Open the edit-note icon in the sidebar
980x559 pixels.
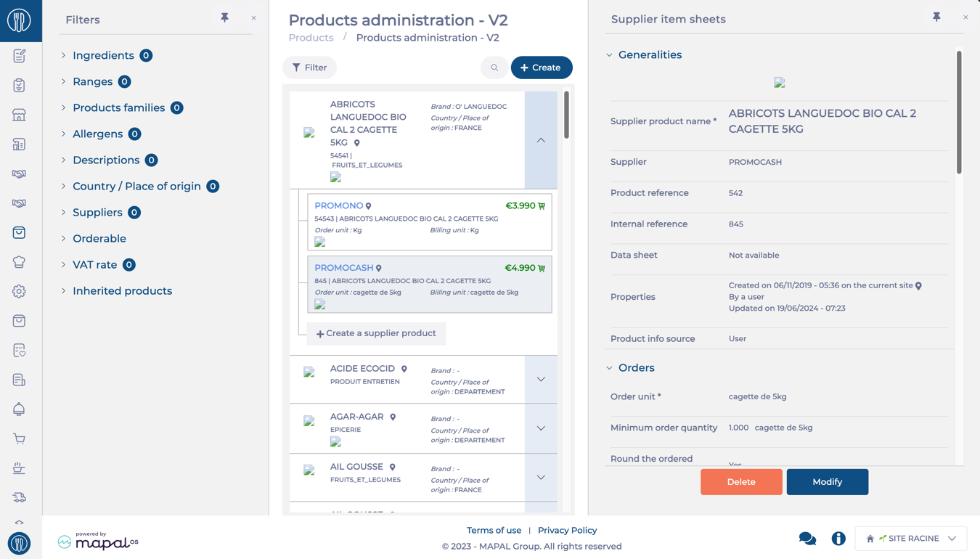pos(19,56)
